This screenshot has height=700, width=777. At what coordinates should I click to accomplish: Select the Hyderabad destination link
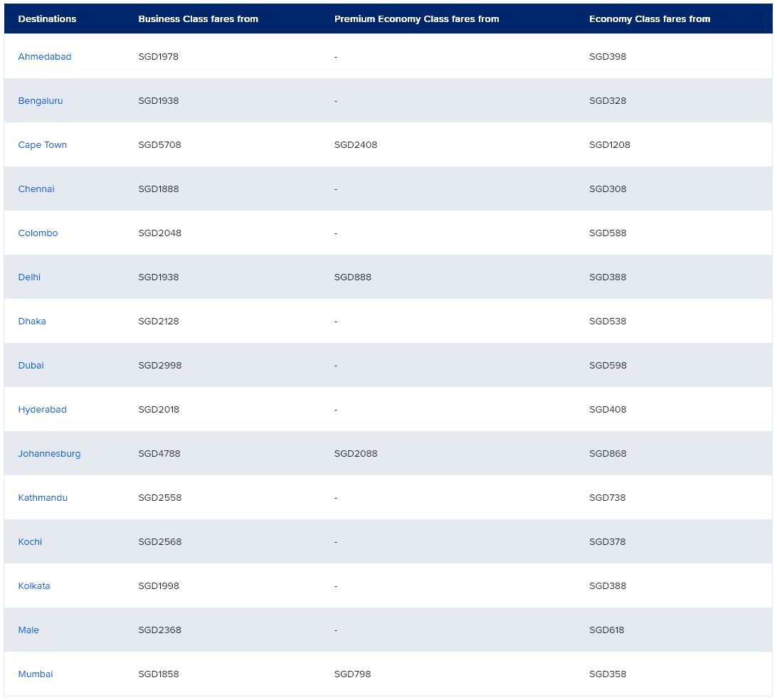point(43,410)
